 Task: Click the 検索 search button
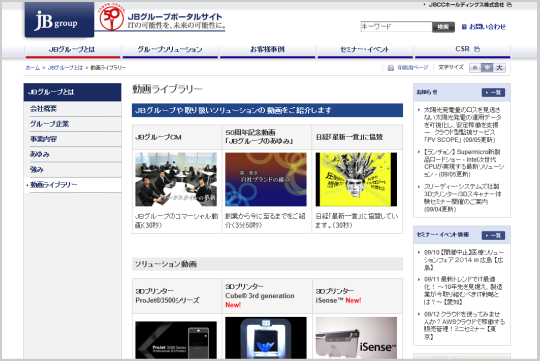click(443, 27)
